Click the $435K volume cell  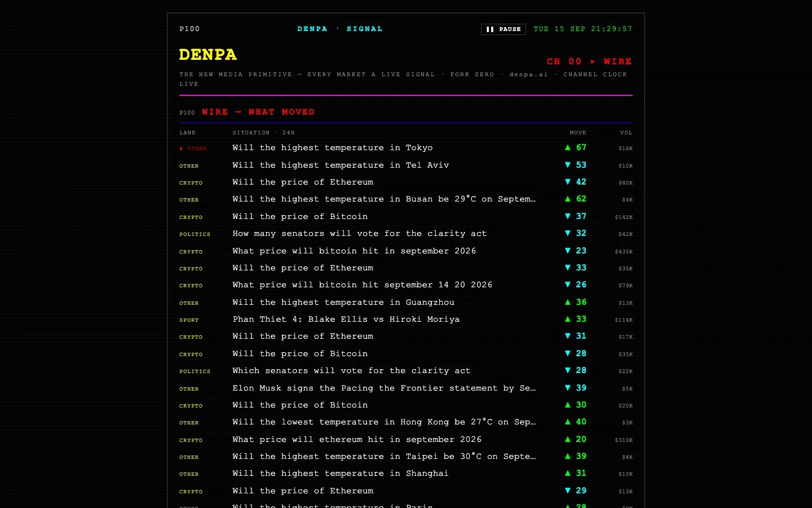(624, 252)
